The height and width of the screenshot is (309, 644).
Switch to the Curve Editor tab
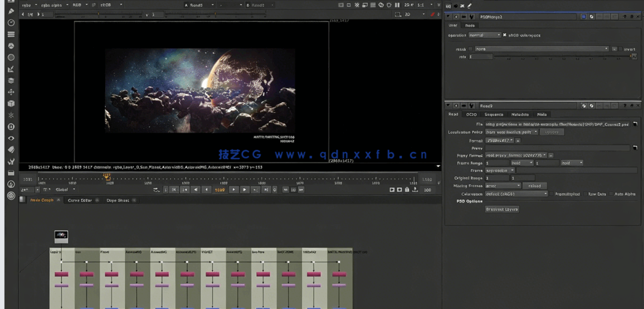coord(79,200)
